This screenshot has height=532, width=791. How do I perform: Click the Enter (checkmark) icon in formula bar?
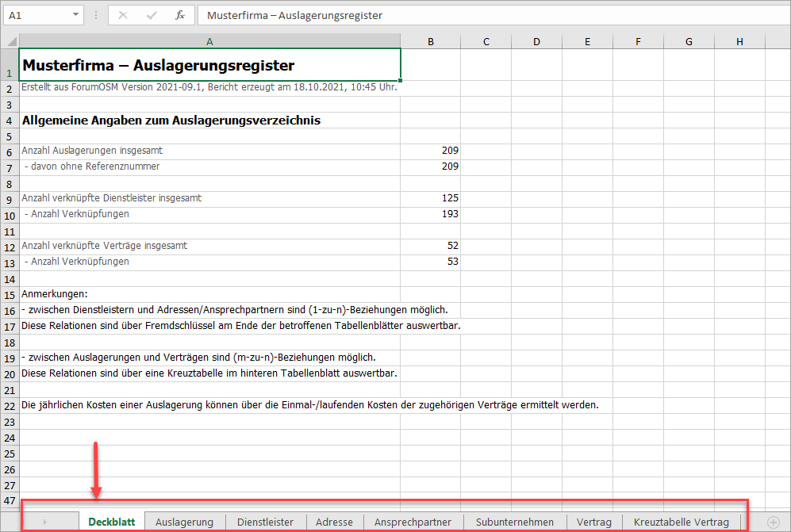click(x=151, y=14)
